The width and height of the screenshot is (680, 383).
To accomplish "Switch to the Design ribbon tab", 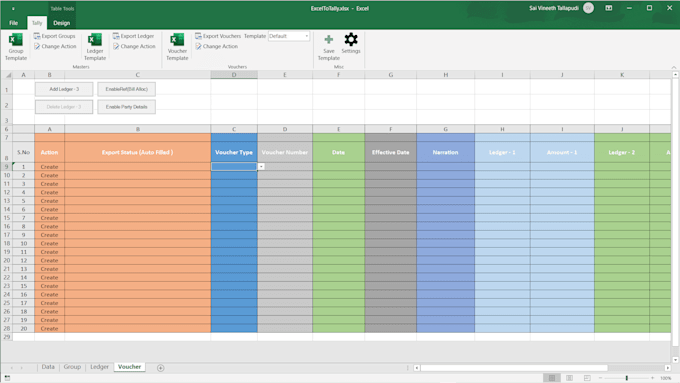I will click(x=61, y=23).
